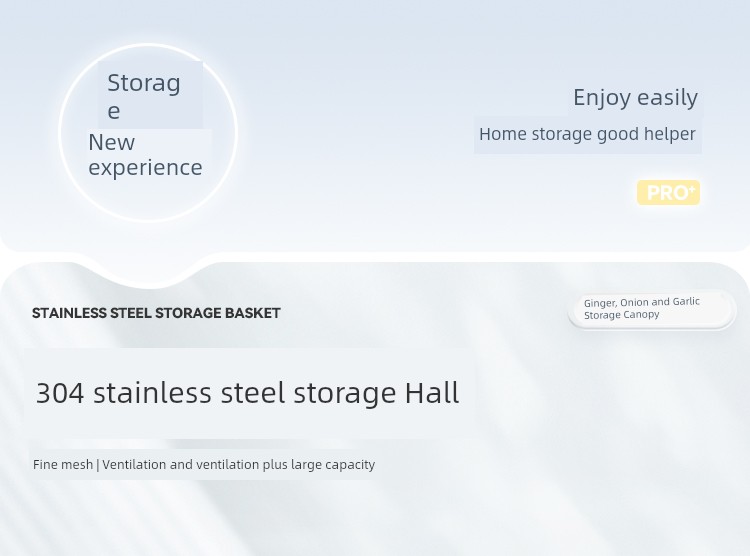The image size is (750, 556).
Task: Click the vertical bar separator after 'Fine mesh'
Action: 98,465
